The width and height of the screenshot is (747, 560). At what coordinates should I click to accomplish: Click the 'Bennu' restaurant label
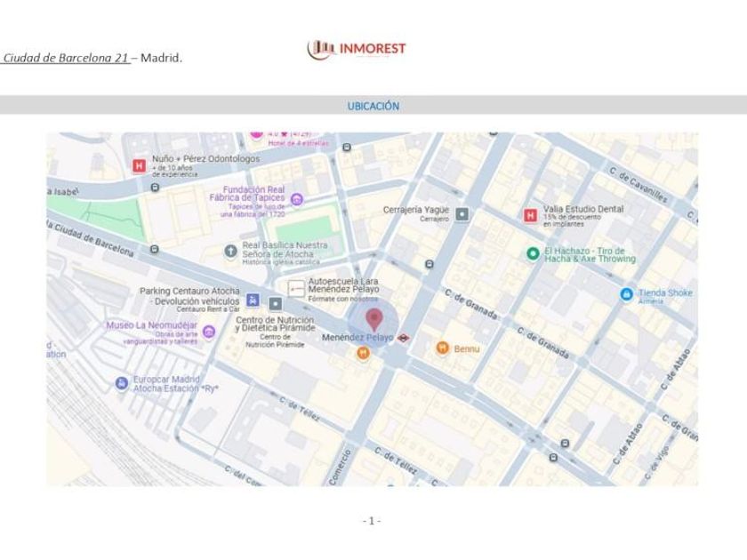(467, 348)
